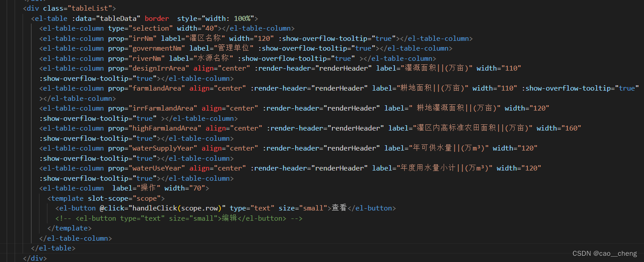Click the final closing </div> tag
Viewport: 644px width, 262px height.
pyautogui.click(x=35, y=258)
